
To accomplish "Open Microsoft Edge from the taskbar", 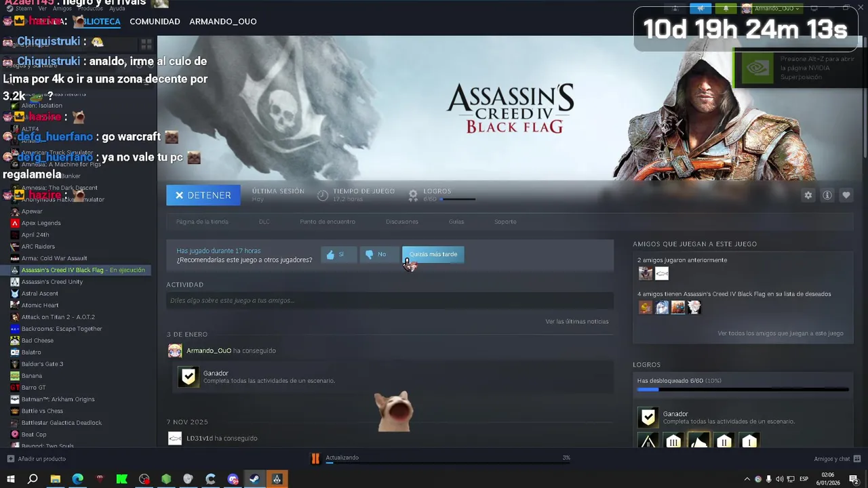I will point(77,479).
